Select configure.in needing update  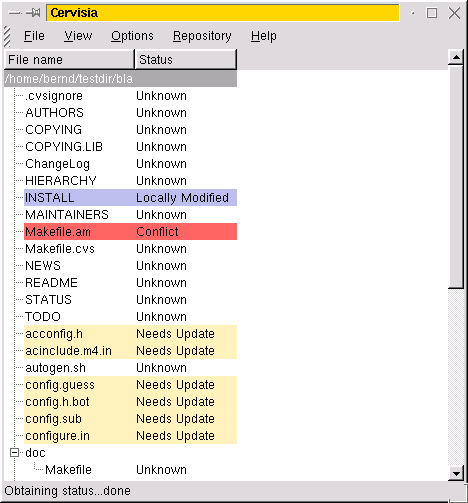(130, 436)
